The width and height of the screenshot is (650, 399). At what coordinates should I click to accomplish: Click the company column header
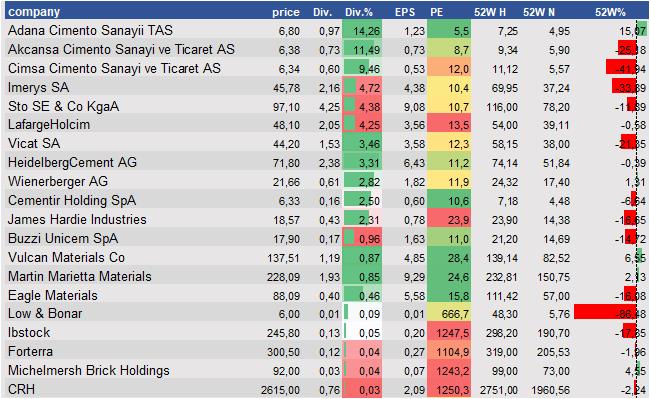(x=34, y=12)
